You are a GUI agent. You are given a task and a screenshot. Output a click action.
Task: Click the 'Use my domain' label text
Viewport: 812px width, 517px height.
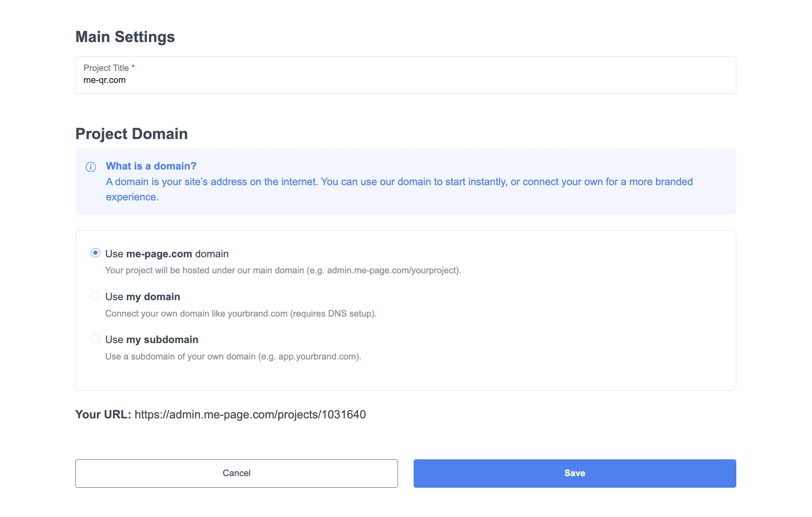tap(142, 297)
